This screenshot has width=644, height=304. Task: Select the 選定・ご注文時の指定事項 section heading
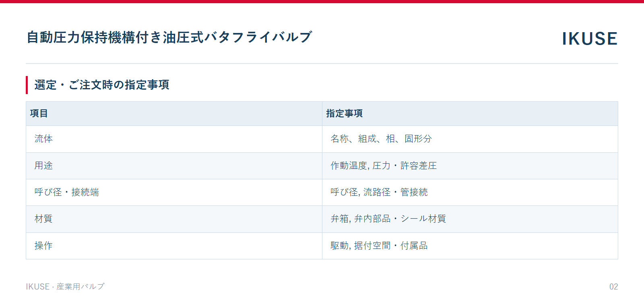[x=101, y=85]
